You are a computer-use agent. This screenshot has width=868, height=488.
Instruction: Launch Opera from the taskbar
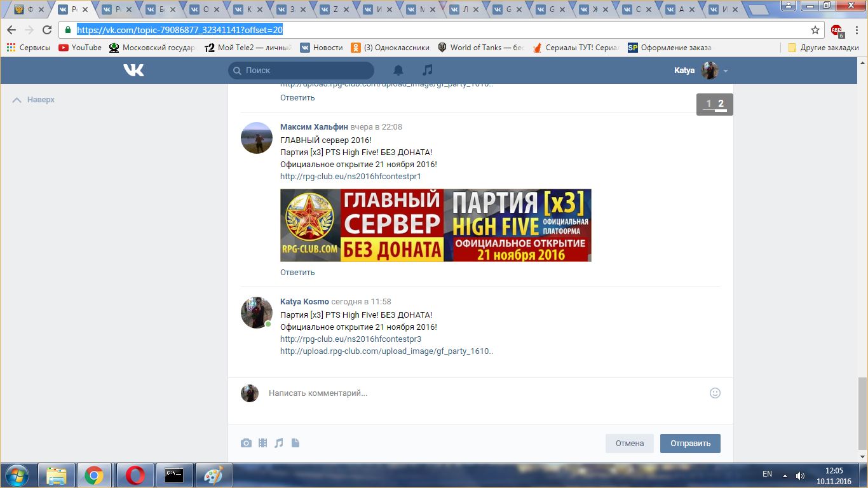pyautogui.click(x=135, y=475)
